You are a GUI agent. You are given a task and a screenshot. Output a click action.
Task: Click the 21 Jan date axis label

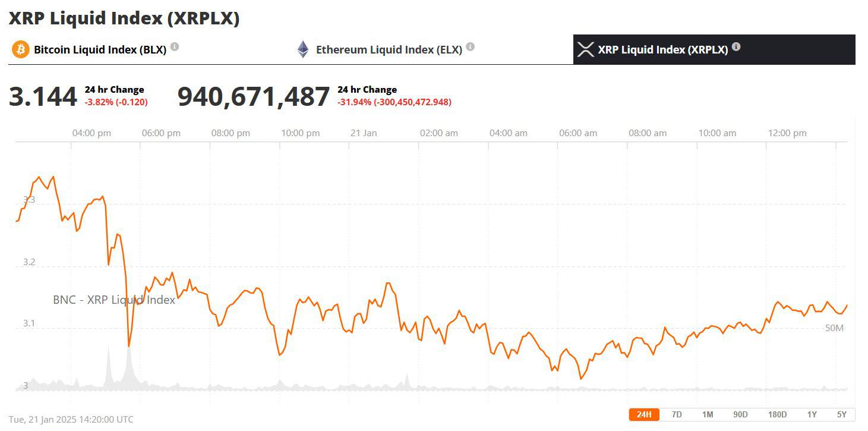pyautogui.click(x=364, y=133)
